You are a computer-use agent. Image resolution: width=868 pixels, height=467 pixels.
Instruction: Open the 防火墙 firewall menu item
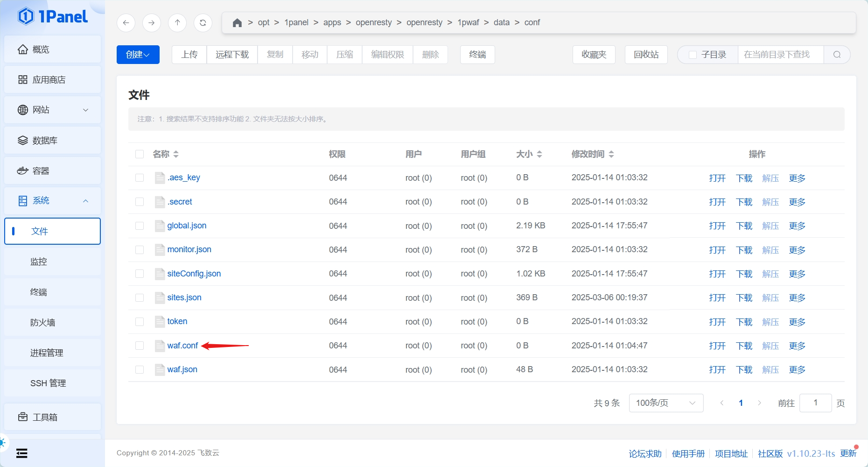click(43, 322)
